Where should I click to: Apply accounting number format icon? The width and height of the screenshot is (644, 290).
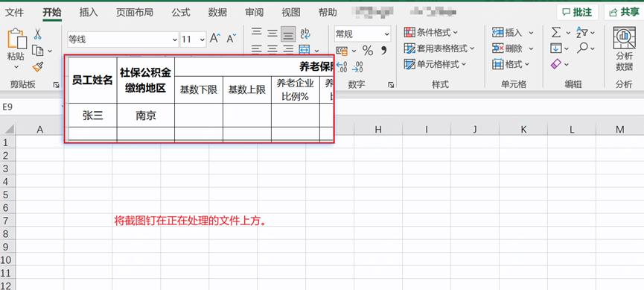(342, 51)
